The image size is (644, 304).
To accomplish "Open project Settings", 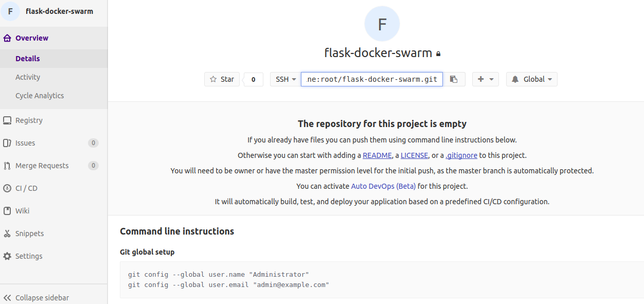I will pyautogui.click(x=29, y=256).
